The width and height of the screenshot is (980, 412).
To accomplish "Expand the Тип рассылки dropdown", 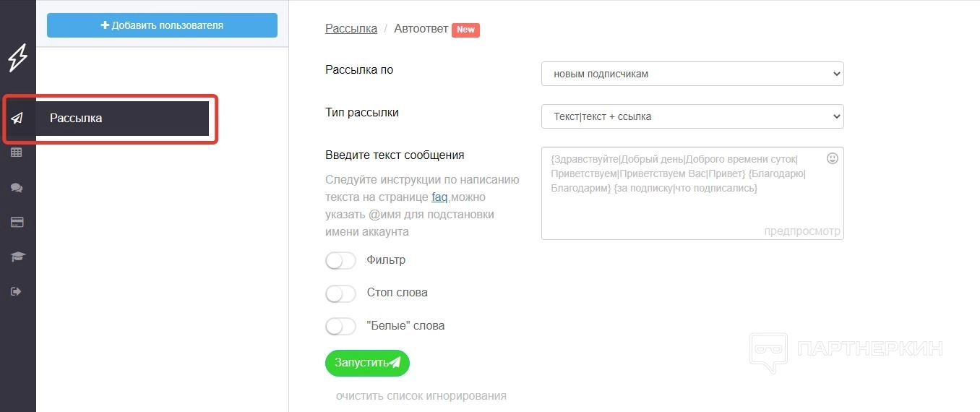I will pyautogui.click(x=692, y=116).
